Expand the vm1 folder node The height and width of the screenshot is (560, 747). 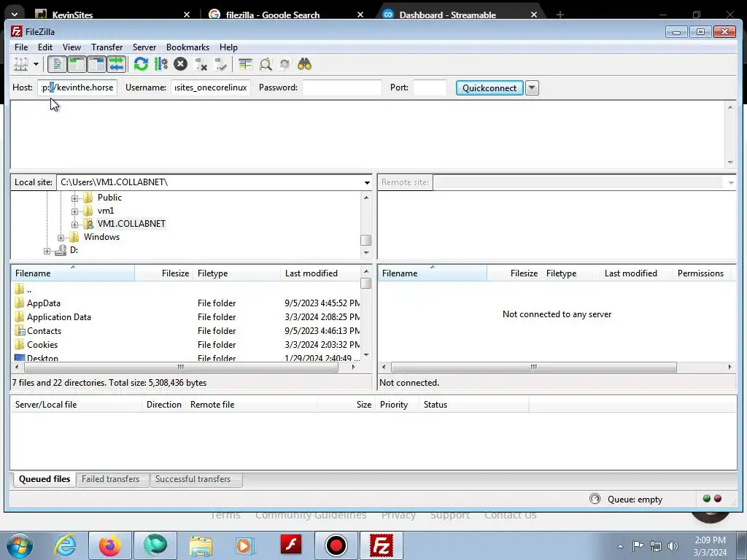tap(75, 211)
